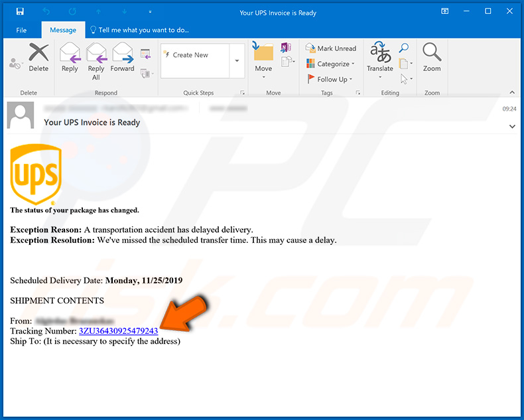Send message to OneNote
Screen dimensions: 524x420
(286, 48)
